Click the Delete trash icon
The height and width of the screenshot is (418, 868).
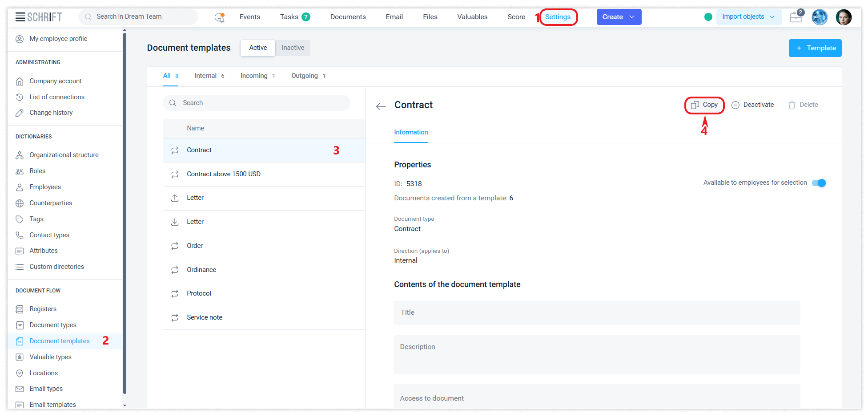[x=792, y=105]
